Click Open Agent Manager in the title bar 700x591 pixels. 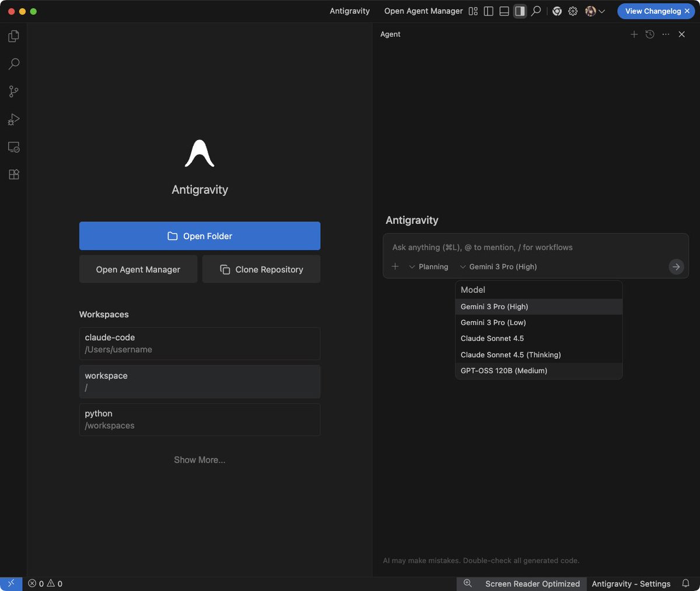423,11
